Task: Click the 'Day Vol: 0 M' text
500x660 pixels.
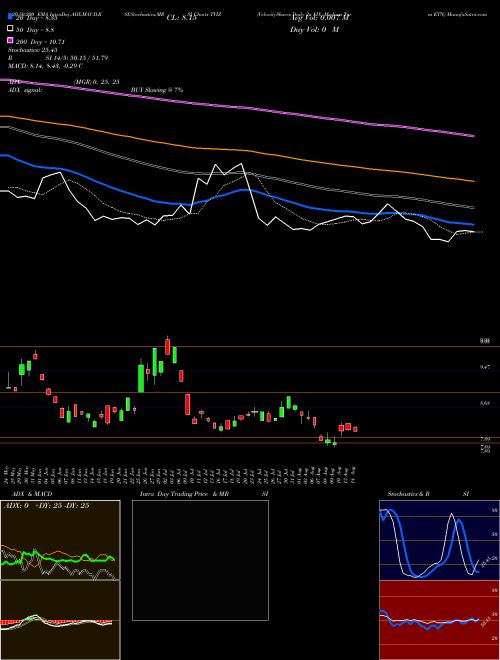Action: coord(314,29)
